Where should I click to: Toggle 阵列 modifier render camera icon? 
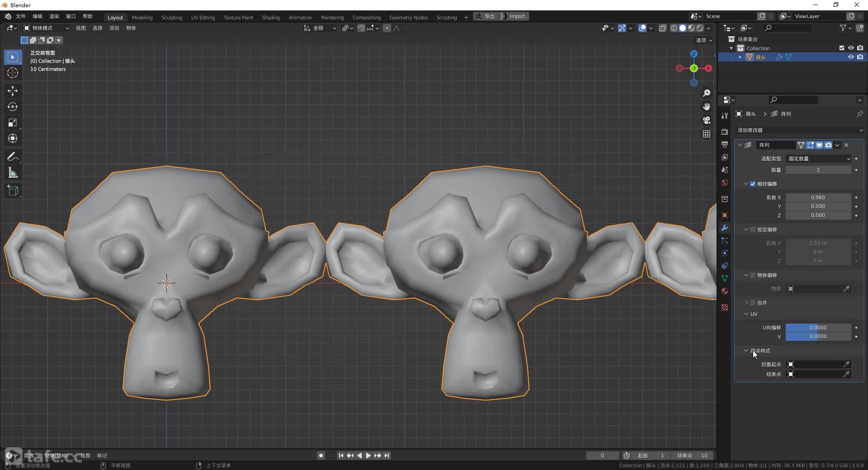click(x=828, y=145)
